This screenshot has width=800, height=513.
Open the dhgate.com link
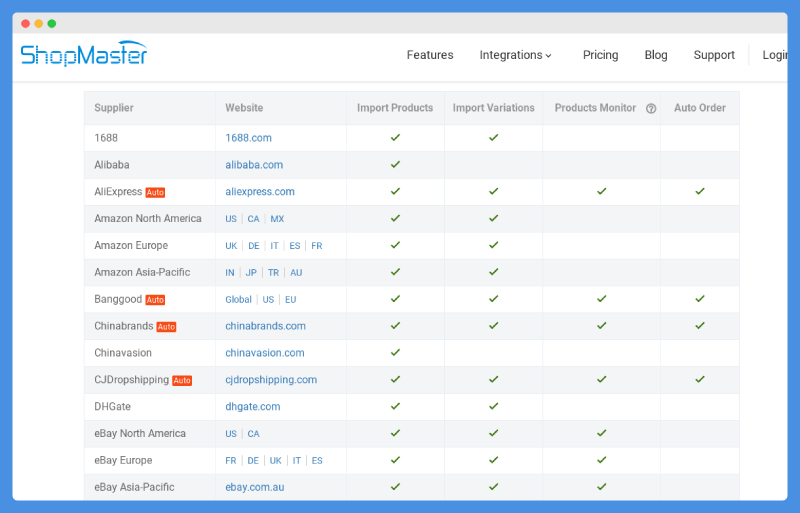click(x=253, y=407)
